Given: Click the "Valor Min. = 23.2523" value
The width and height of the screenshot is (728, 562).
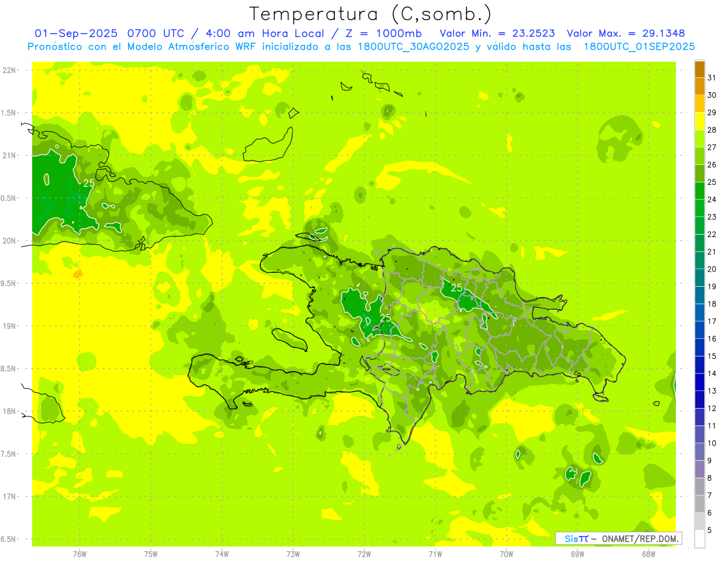Looking at the screenshot, I should pos(497,33).
